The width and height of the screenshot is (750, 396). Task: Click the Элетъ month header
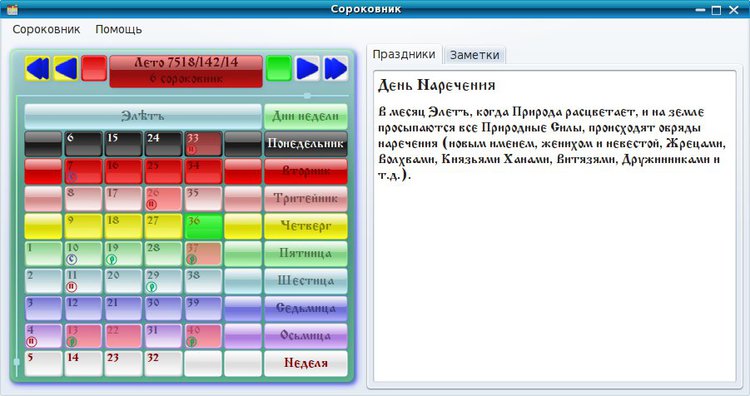(143, 116)
